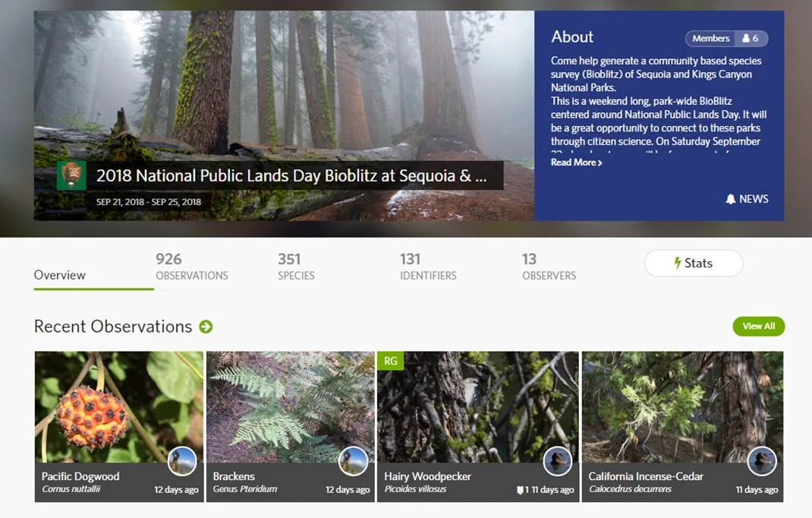This screenshot has width=812, height=518.
Task: Click the Calocedrus decurrens scientific name
Action: pyautogui.click(x=630, y=489)
